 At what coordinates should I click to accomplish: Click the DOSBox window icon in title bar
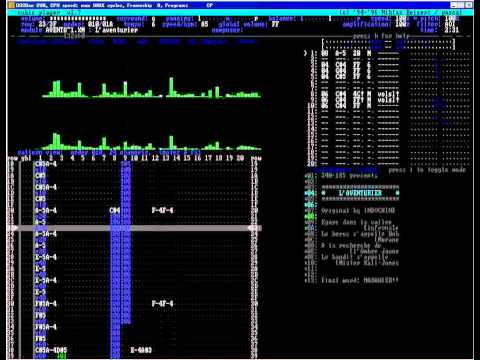pyautogui.click(x=11, y=5)
